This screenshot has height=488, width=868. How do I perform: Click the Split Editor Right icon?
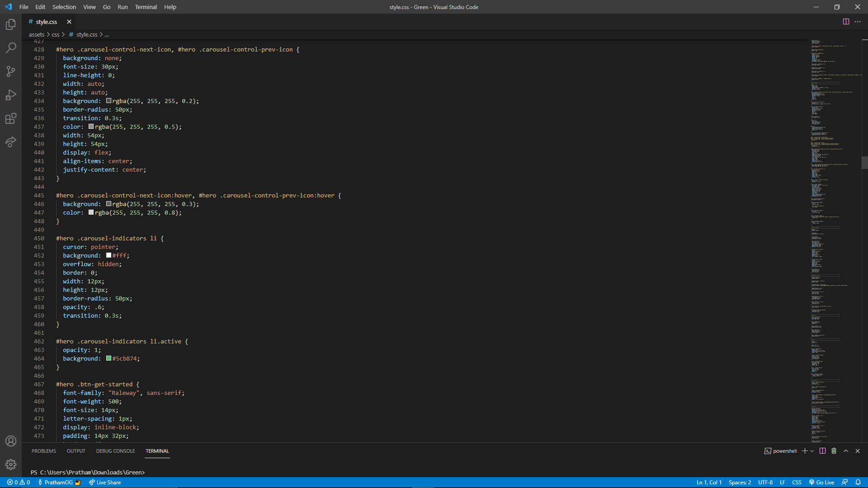tap(846, 22)
